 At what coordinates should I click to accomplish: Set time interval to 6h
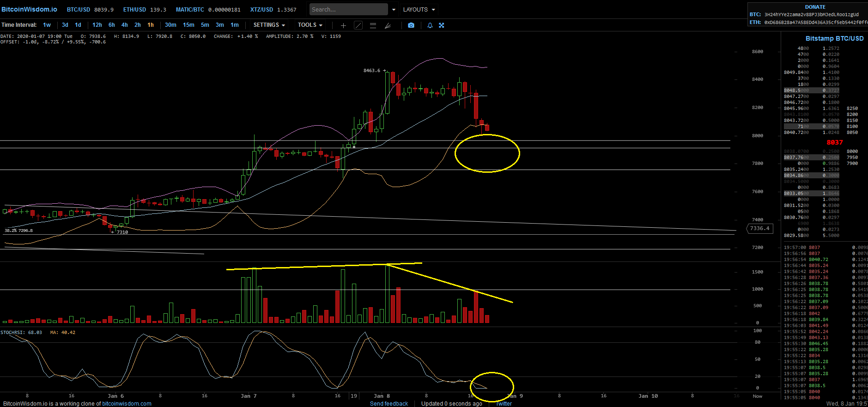[x=112, y=25]
